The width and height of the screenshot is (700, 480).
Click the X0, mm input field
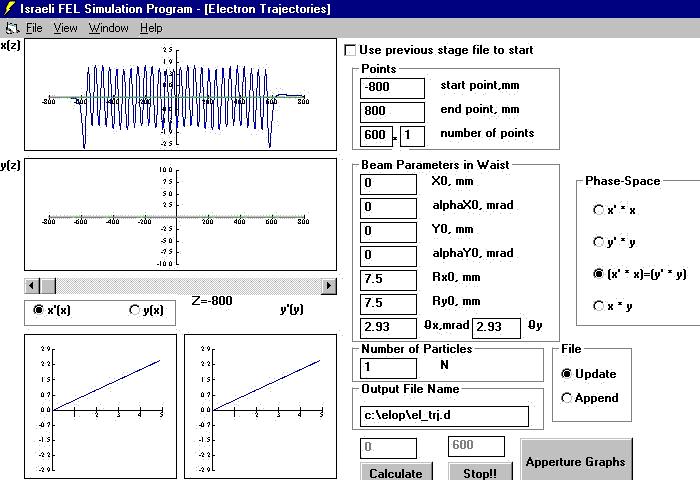point(388,184)
